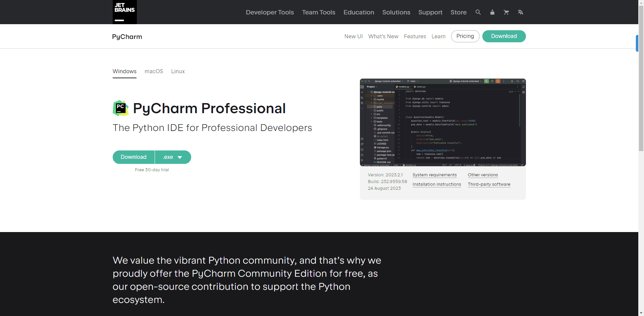Image resolution: width=644 pixels, height=316 pixels.
Task: Click the 'PyCharm Professional' heading
Action: coord(209,108)
